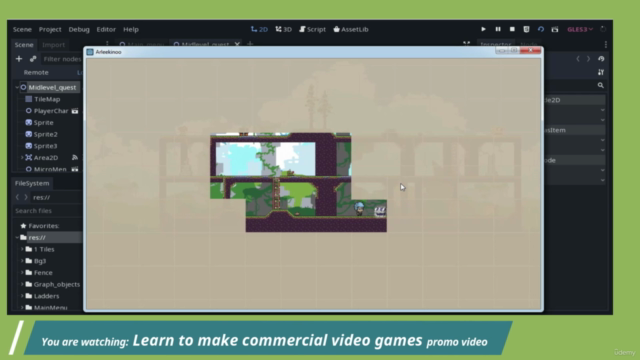This screenshot has height=360, width=640.
Task: Select the Sprite3 node
Action: point(45,146)
